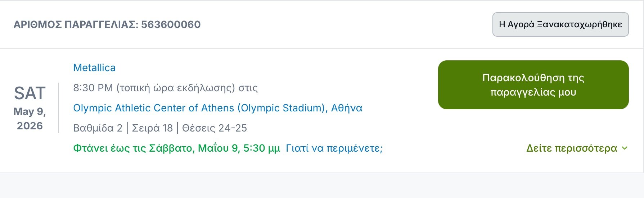Click the chevron arrow beside Δείτε περισσότερα
Viewport: 644px width, 198px height.
(625, 148)
